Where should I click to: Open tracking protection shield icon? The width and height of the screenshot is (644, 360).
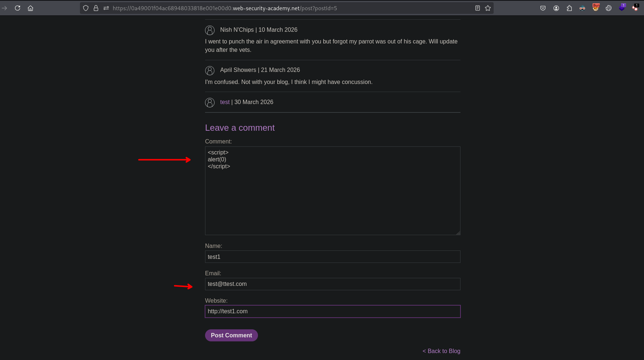point(86,8)
